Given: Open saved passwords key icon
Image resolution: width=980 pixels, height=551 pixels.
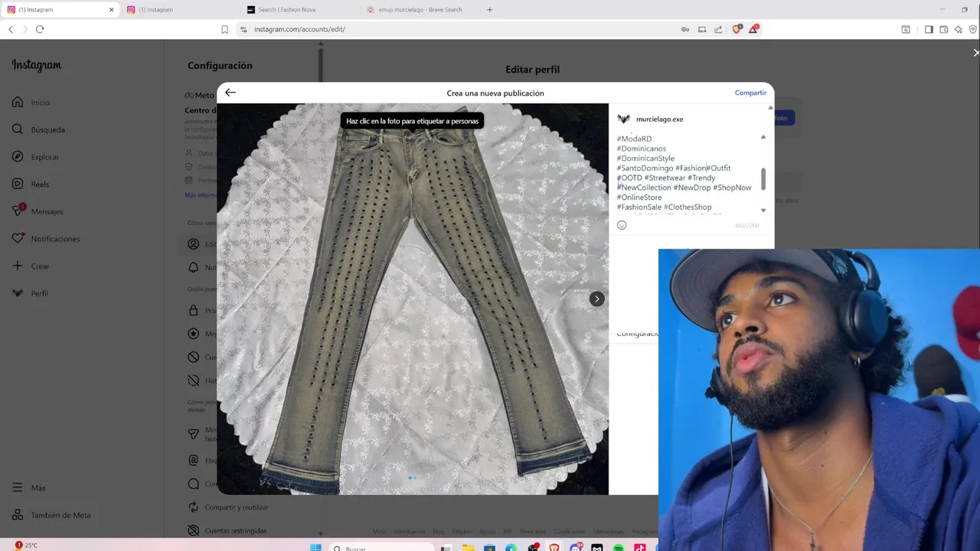Looking at the screenshot, I should 684,29.
